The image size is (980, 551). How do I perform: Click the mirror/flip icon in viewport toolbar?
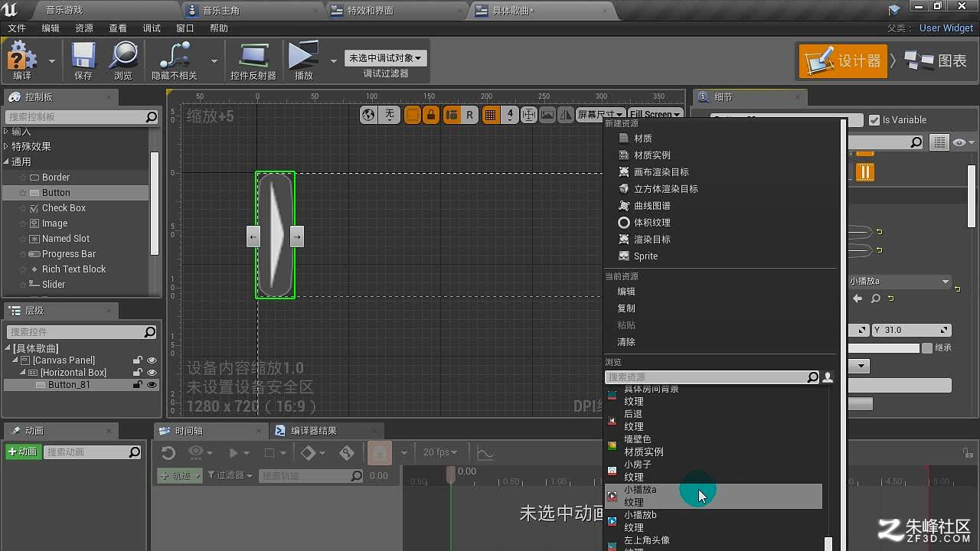click(566, 115)
